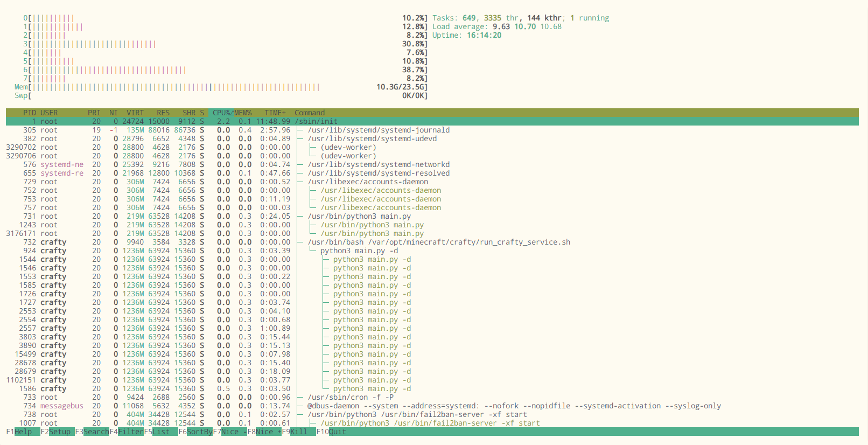
Task: Click the Mem usage meter bar
Action: pos(221,87)
